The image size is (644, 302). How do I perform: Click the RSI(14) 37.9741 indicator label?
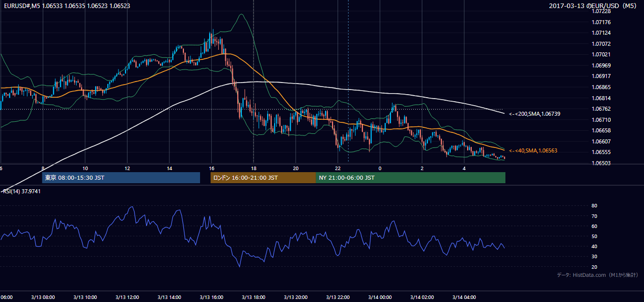tap(22, 191)
